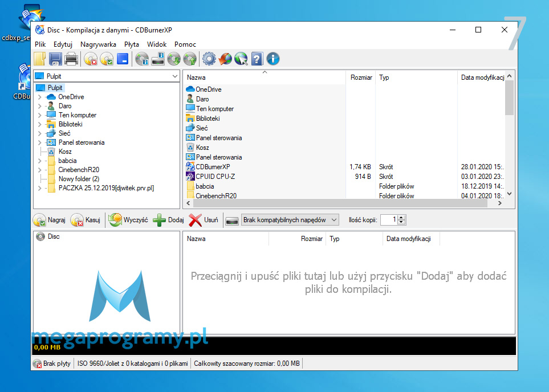Click the disc icon with green down arrow
Image resolution: width=549 pixels, height=392 pixels.
(x=174, y=59)
